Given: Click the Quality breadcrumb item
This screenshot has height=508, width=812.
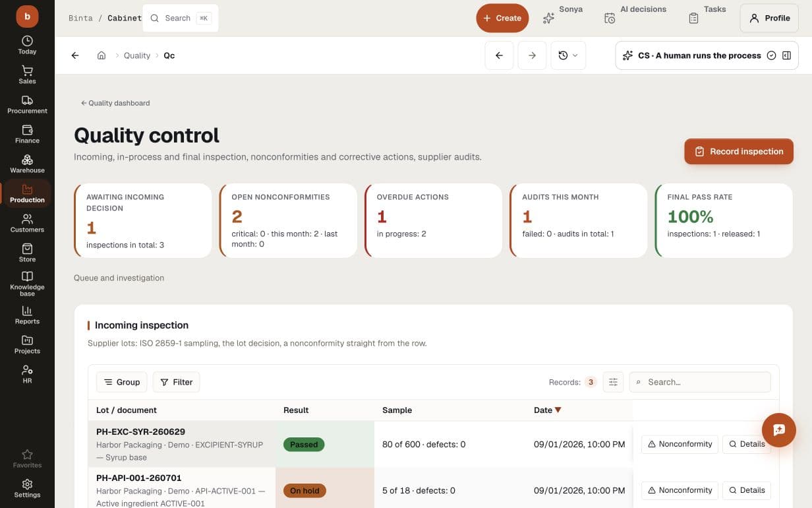Looking at the screenshot, I should (x=137, y=55).
